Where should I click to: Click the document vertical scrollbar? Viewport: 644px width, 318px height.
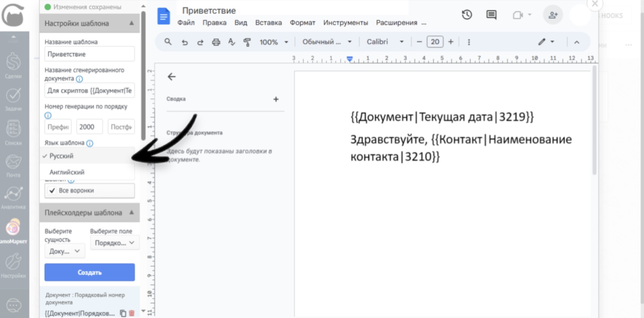pyautogui.click(x=595, y=121)
